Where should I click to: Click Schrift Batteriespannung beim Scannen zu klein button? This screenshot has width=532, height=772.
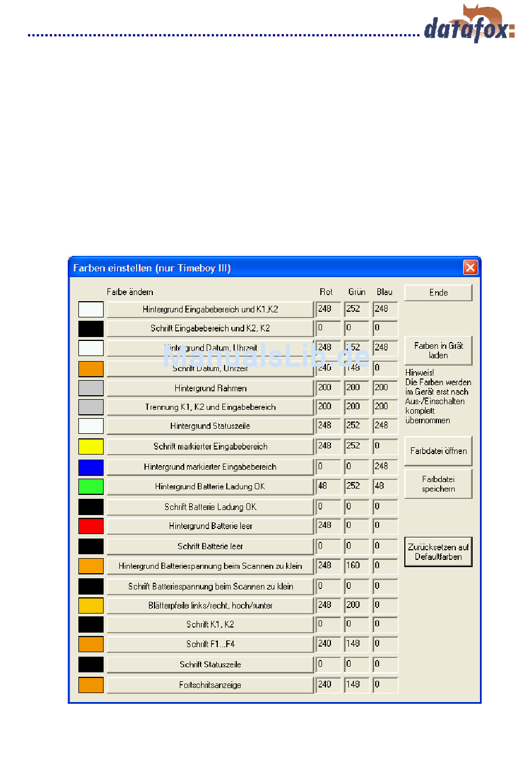tap(210, 586)
